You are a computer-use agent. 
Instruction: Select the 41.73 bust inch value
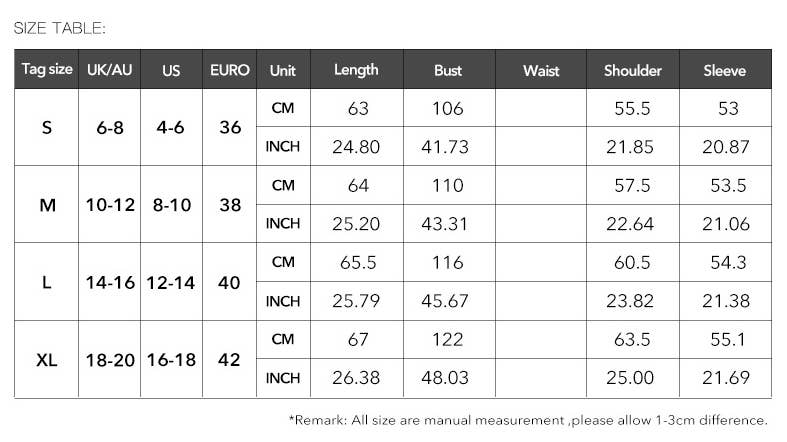(x=448, y=147)
